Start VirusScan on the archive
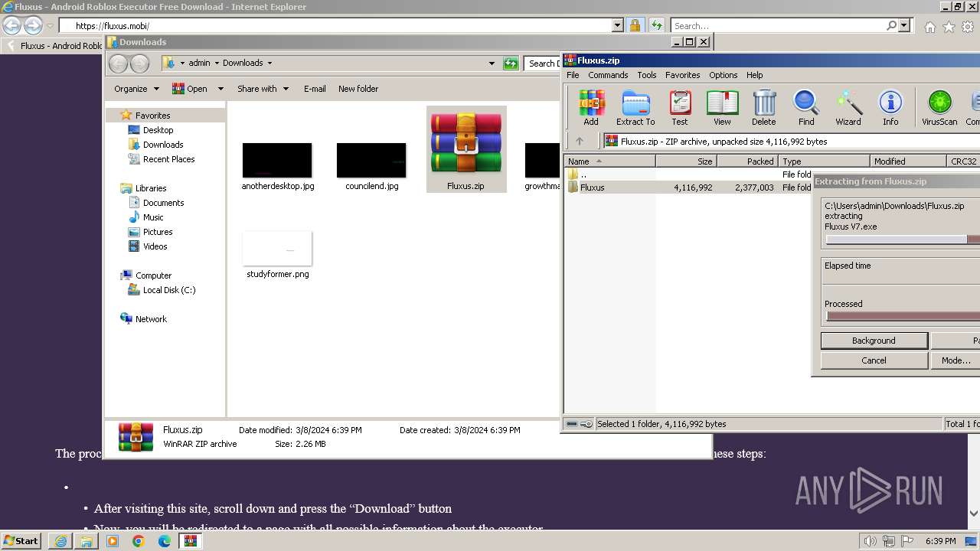The height and width of the screenshot is (551, 980). 939,107
